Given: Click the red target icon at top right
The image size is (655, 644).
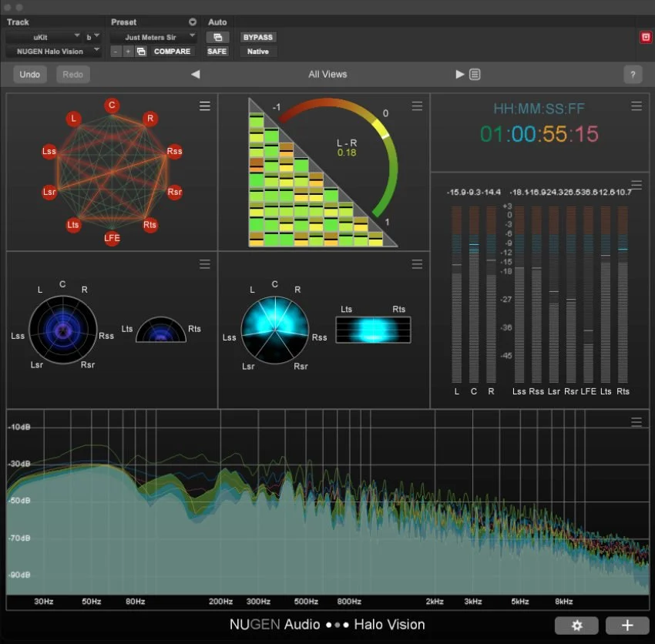Looking at the screenshot, I should (646, 37).
